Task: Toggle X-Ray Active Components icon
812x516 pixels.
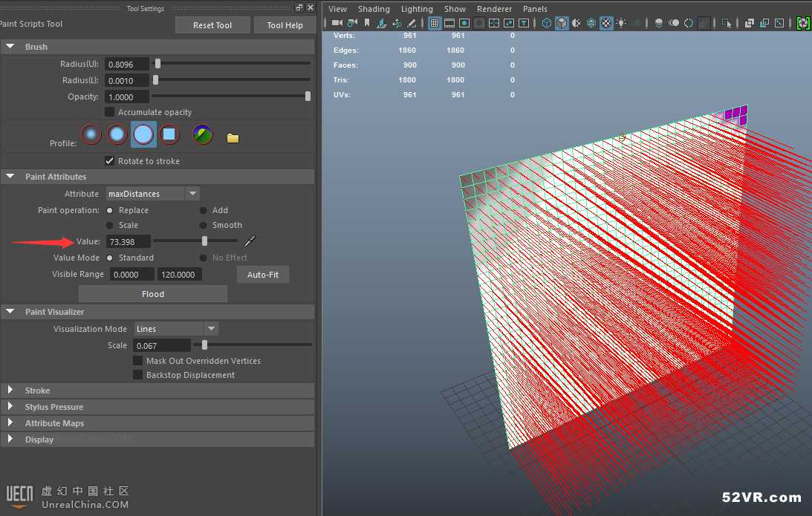Action: pos(764,23)
